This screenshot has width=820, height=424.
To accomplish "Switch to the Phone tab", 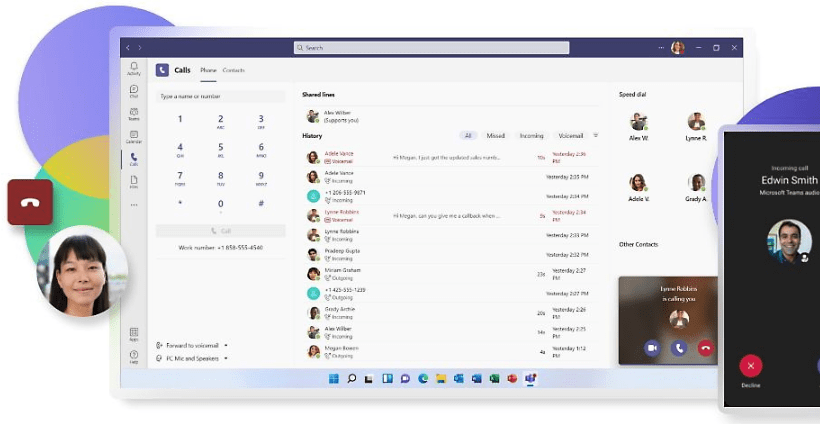I will coord(208,70).
